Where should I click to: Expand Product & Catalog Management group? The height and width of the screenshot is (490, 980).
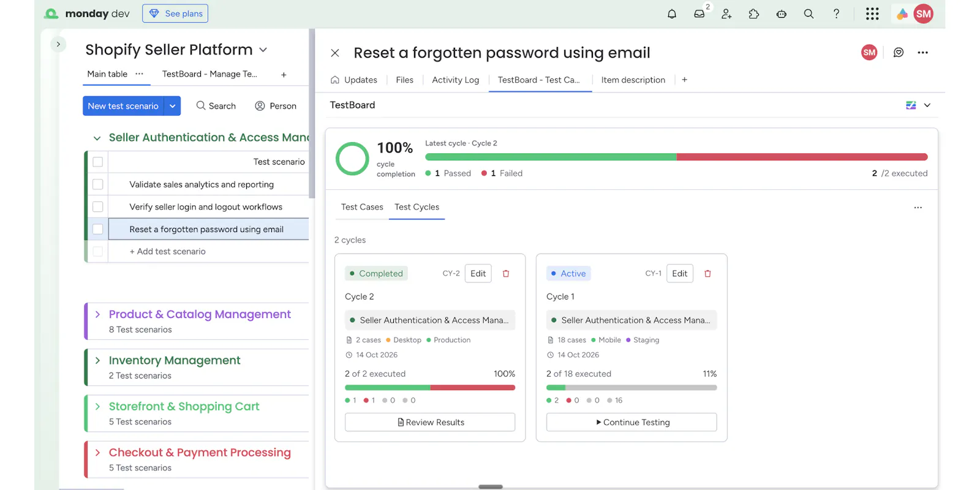point(97,314)
